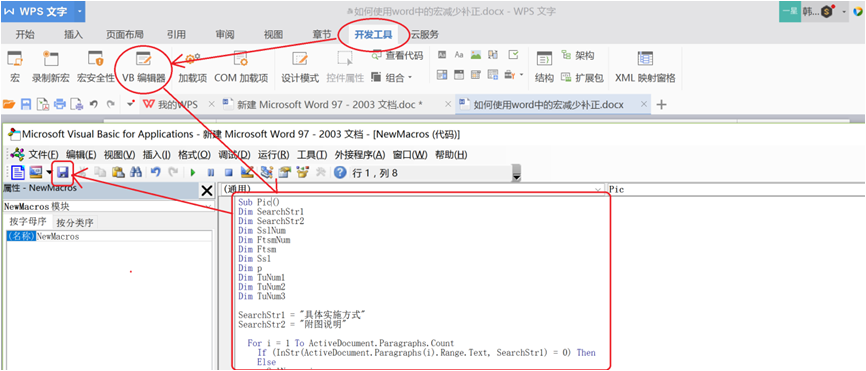Open the 宏 macros dialog

(15, 67)
